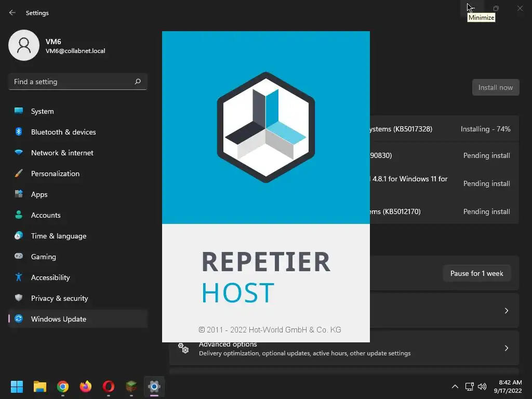Image resolution: width=532 pixels, height=399 pixels.
Task: Open Time & language settings
Action: tap(78, 236)
